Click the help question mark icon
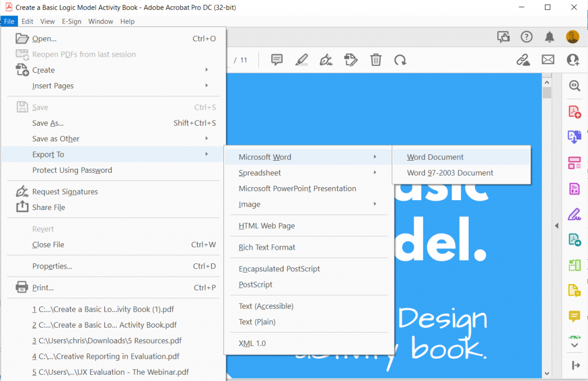588x381 pixels. (x=527, y=37)
